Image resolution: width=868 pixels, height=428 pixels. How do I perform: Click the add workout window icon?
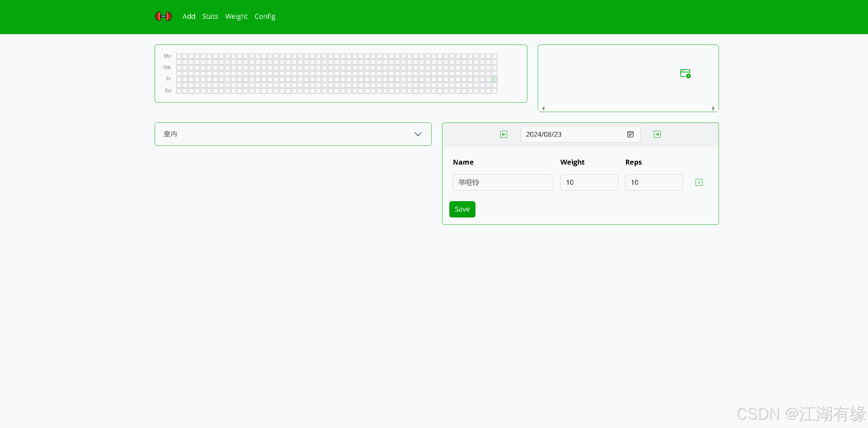coord(685,73)
